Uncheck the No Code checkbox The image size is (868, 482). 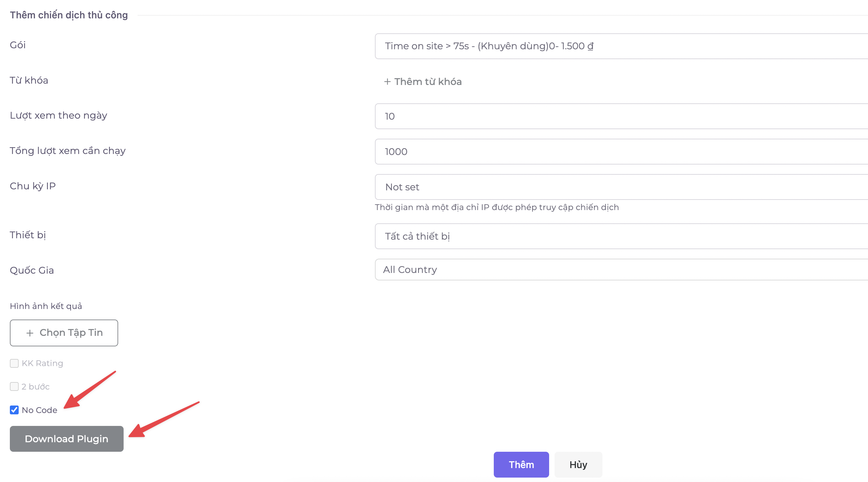pyautogui.click(x=14, y=410)
